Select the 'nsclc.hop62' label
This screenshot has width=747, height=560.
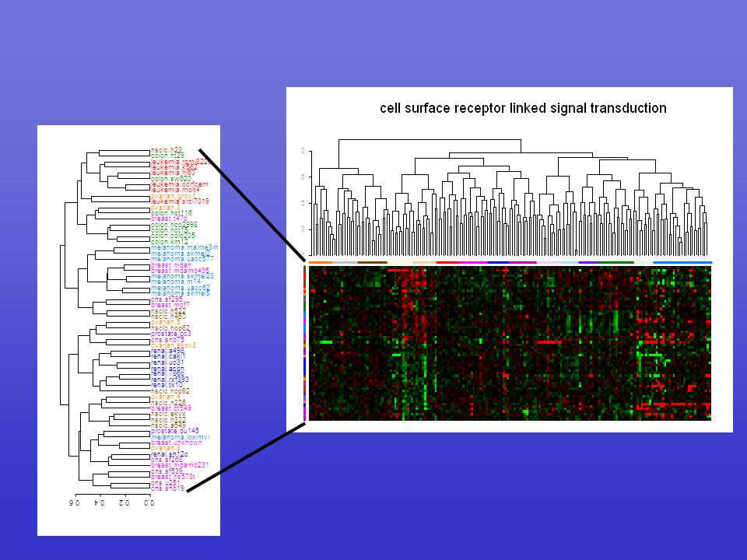pyautogui.click(x=170, y=328)
